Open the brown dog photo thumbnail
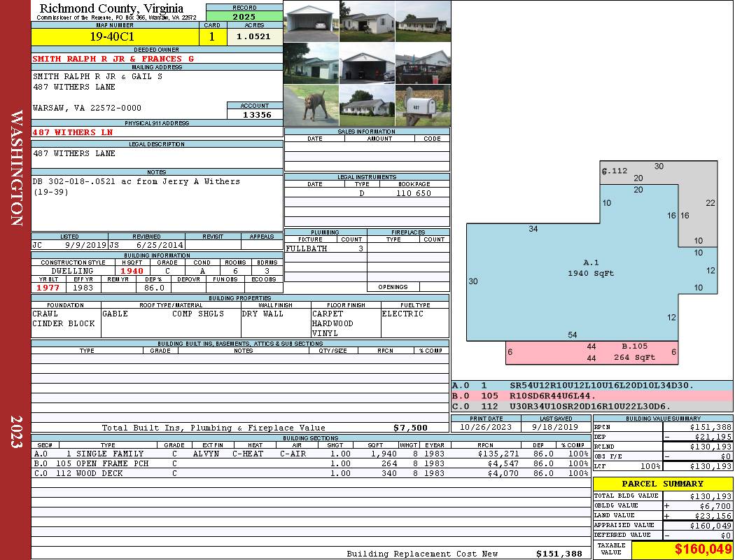The image size is (735, 560). [x=311, y=106]
